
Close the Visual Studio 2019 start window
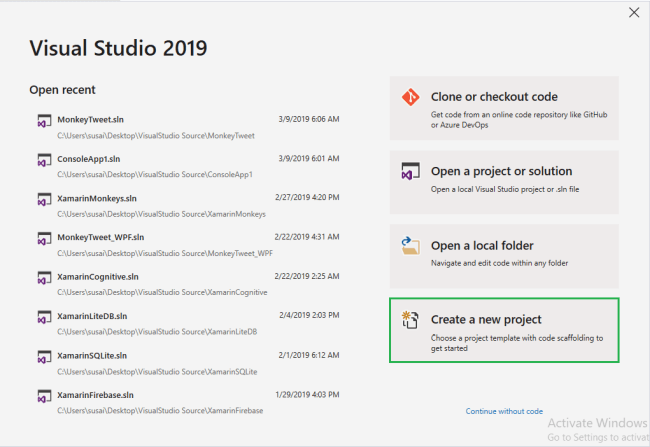point(632,12)
